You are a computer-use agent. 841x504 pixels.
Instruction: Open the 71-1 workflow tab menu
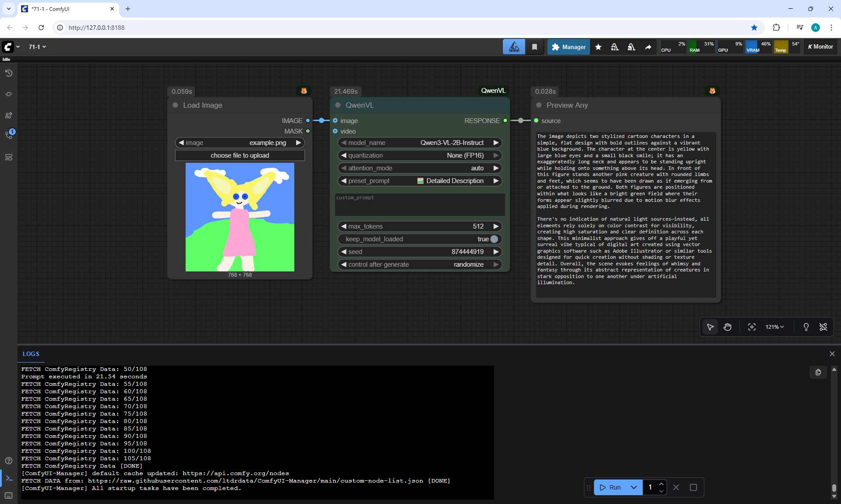[x=37, y=47]
